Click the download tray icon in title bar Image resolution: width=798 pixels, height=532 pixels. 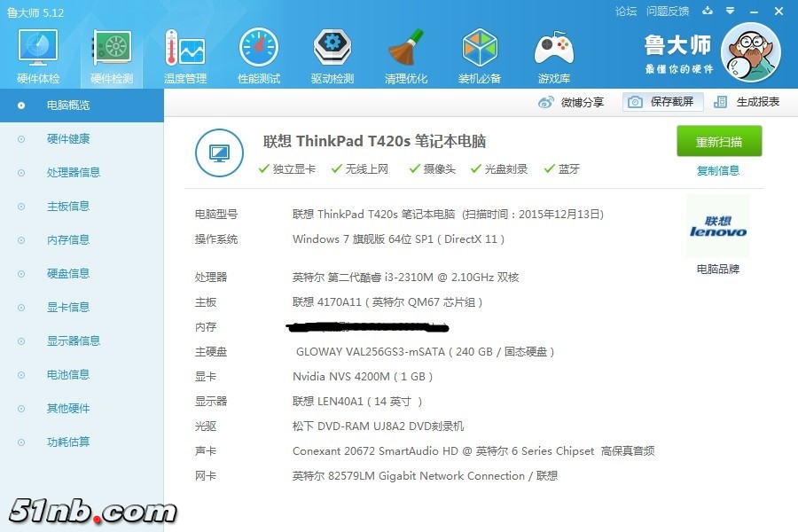(708, 11)
